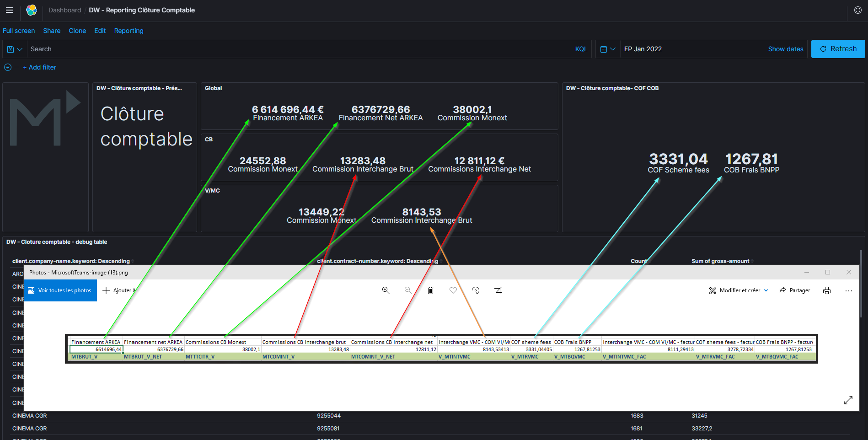Expand photo to full screen with arrows icon
Screen dimensions: 868x440
[848, 400]
